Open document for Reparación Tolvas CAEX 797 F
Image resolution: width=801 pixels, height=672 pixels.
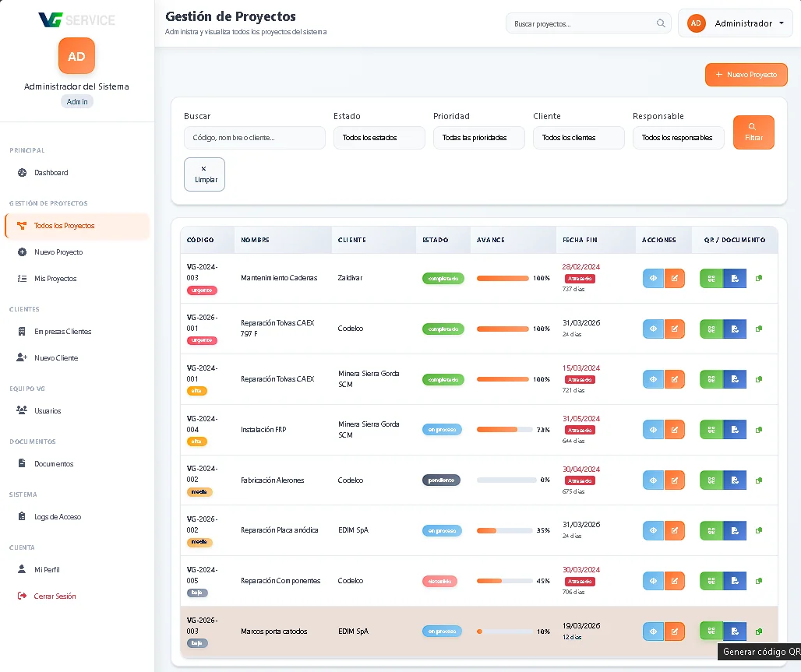[x=734, y=329]
